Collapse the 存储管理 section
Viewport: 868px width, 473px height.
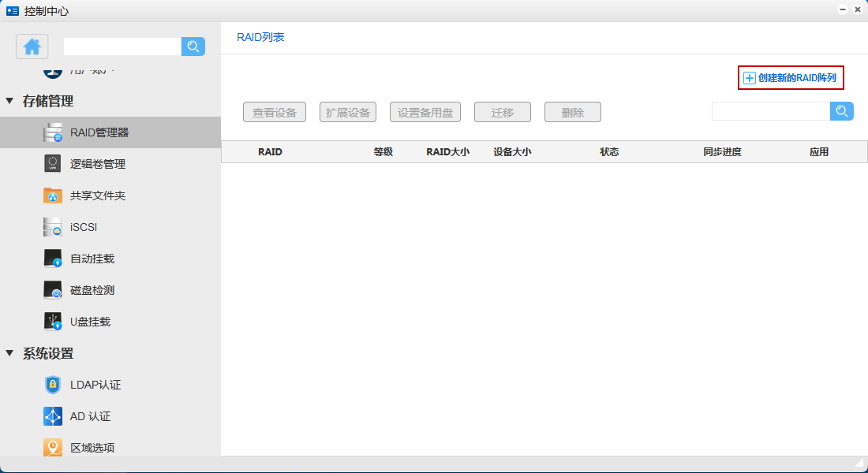coord(9,101)
